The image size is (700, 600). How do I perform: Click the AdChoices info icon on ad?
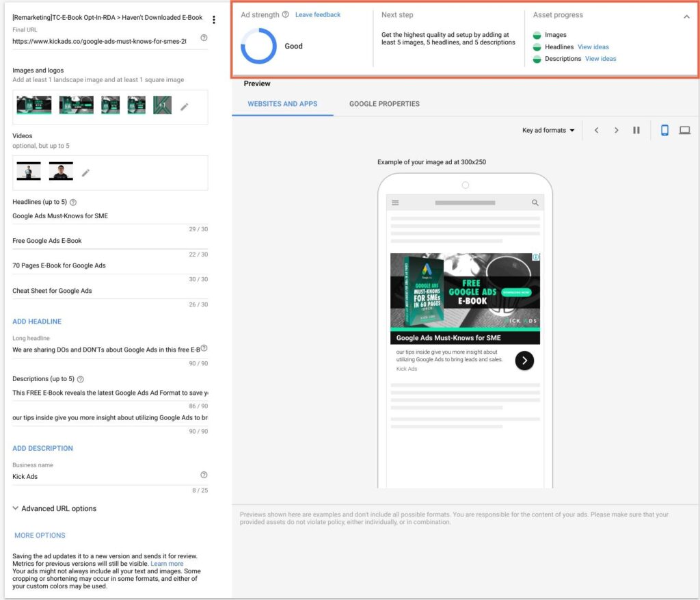pos(536,257)
